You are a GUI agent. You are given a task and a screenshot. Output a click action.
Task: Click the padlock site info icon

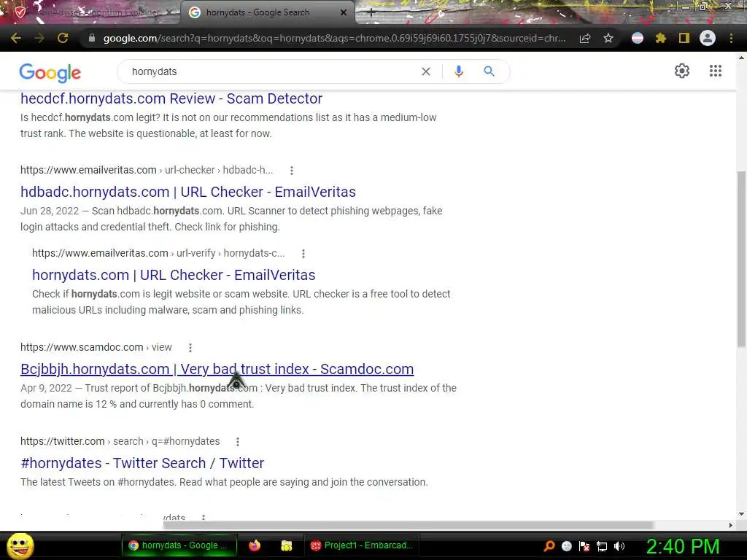click(91, 38)
